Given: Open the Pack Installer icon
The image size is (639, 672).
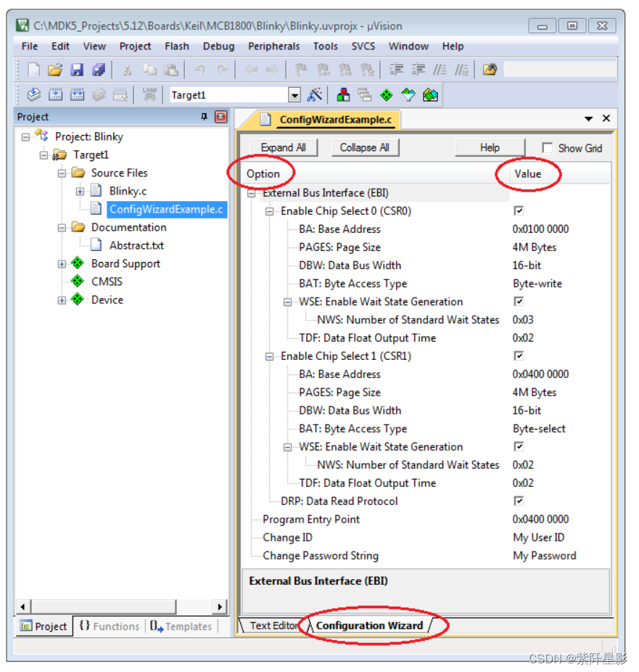Looking at the screenshot, I should [429, 94].
